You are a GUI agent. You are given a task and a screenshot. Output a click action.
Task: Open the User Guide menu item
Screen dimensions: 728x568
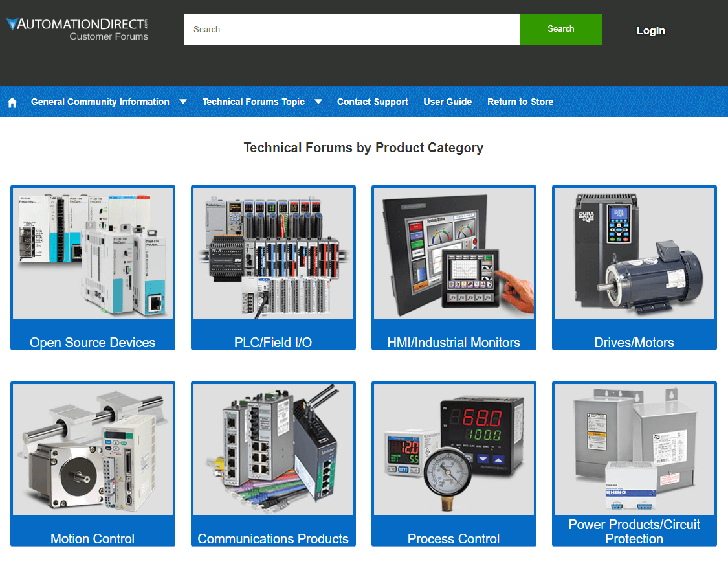coord(447,102)
